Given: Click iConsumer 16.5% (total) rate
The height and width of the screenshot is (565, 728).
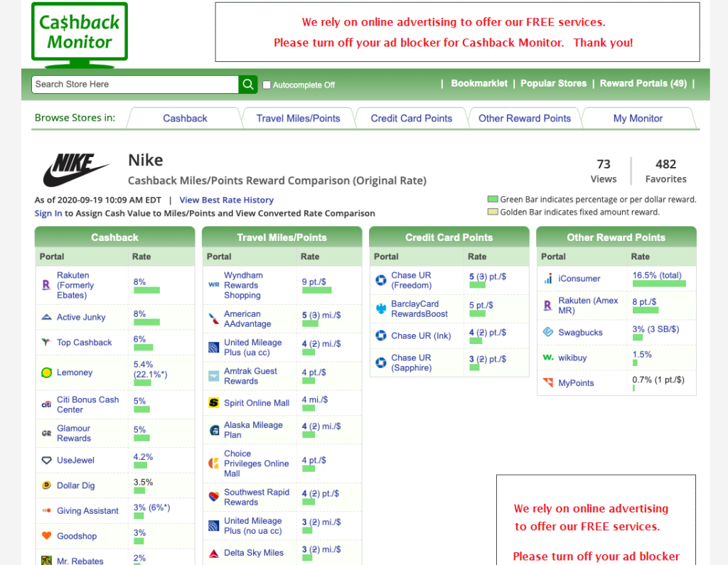Looking at the screenshot, I should [656, 275].
